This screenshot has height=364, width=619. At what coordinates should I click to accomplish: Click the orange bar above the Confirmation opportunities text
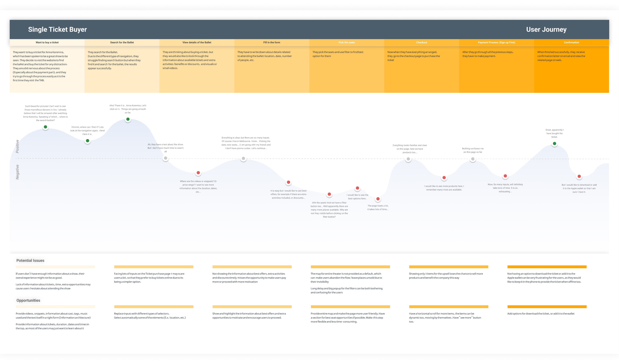(547, 307)
